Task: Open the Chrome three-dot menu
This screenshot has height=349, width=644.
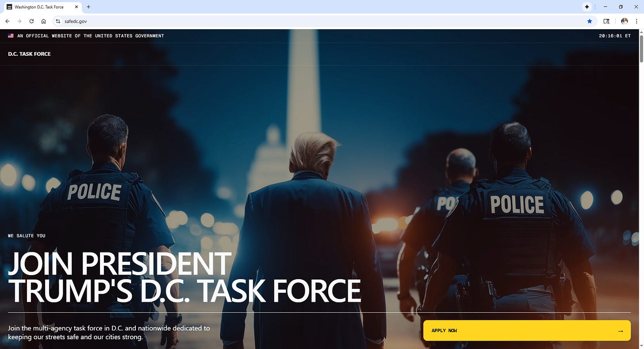Action: tap(636, 21)
